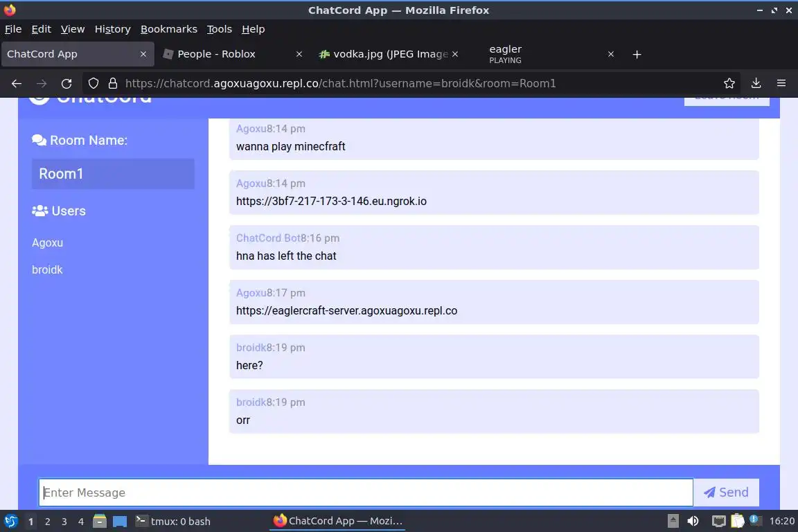Send the chat message
Viewport: 798px width, 532px height.
click(726, 493)
